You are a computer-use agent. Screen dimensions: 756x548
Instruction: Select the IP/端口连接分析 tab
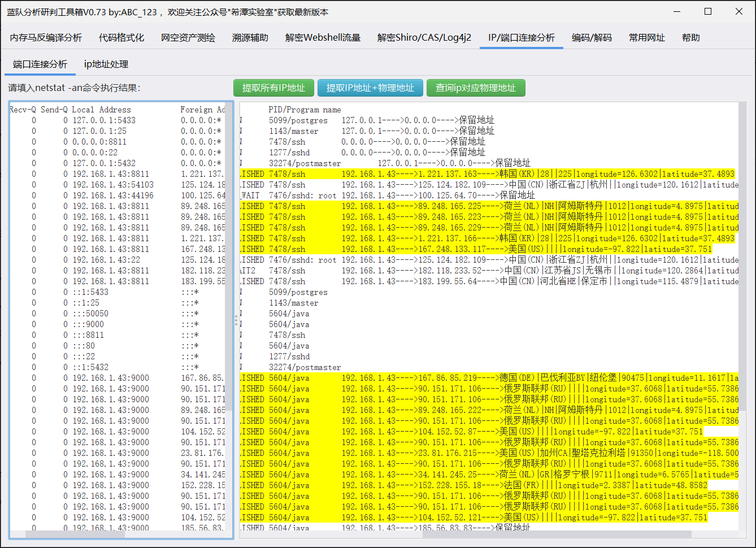[521, 37]
